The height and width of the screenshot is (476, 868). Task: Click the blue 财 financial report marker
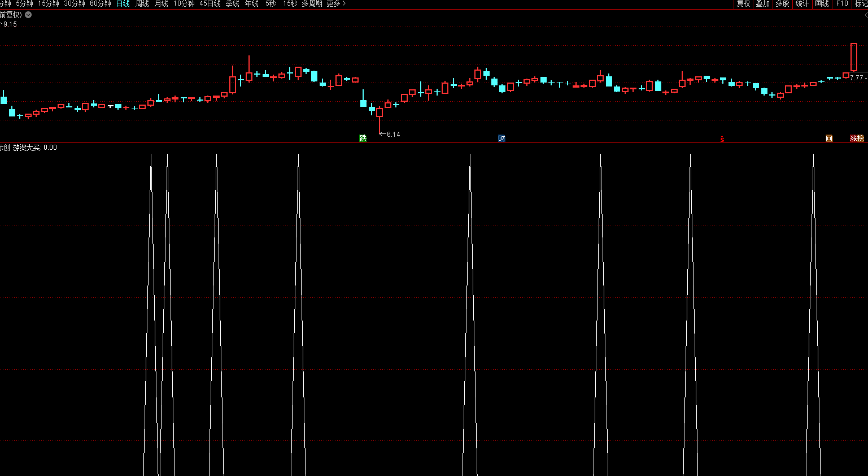pos(501,139)
